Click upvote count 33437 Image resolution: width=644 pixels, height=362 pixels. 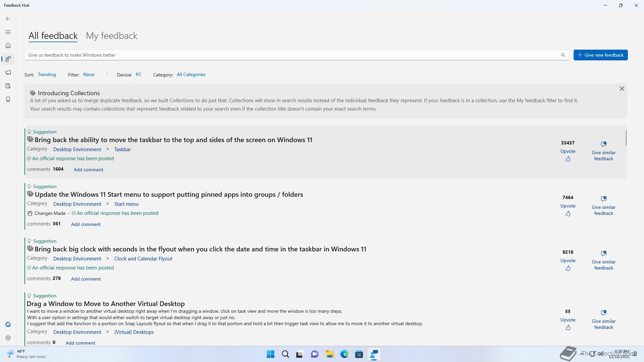[568, 143]
